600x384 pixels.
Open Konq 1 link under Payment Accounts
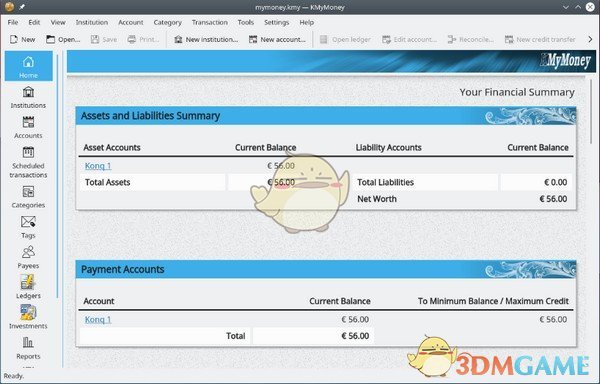click(x=98, y=319)
